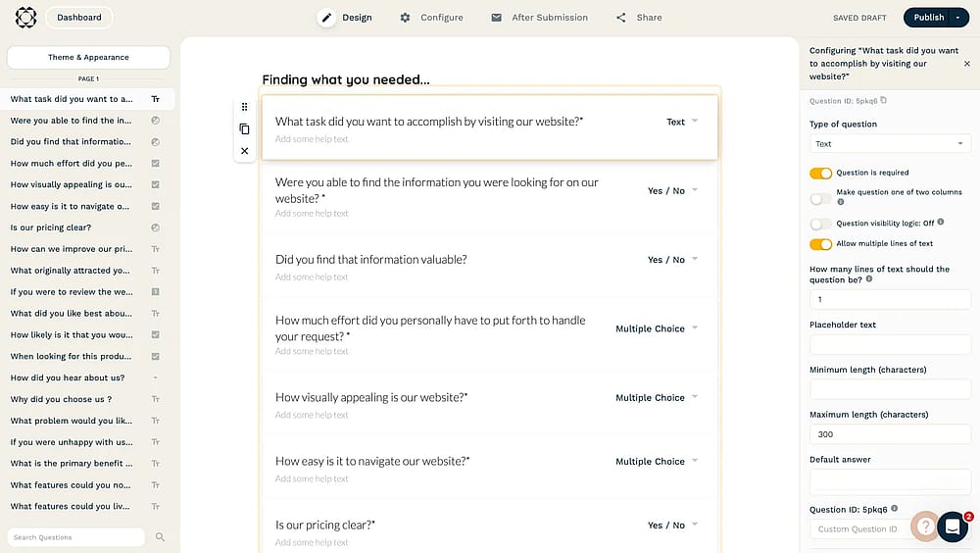Click the icon beside 'How did you hear about us?'
This screenshot has height=553, width=980.
pos(155,377)
